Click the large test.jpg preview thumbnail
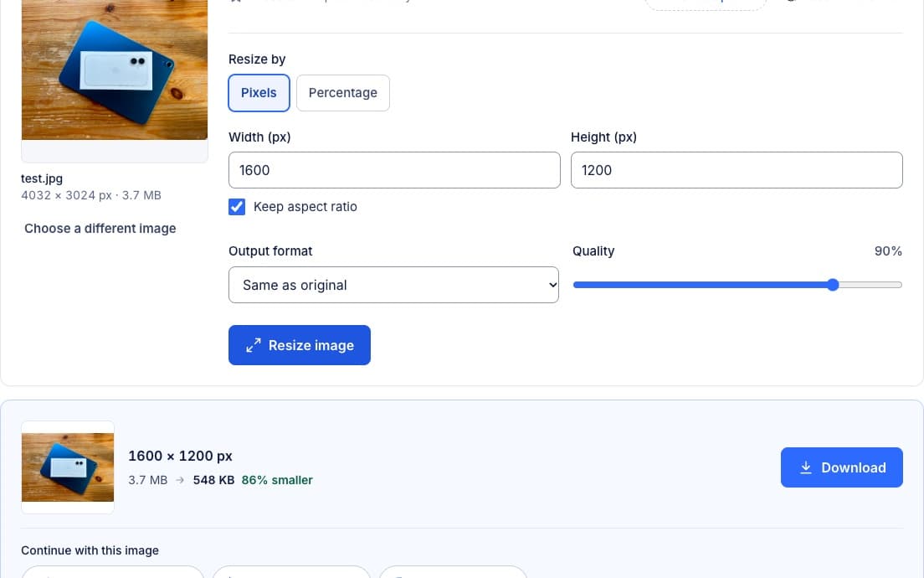The height and width of the screenshot is (578, 924). click(x=115, y=70)
